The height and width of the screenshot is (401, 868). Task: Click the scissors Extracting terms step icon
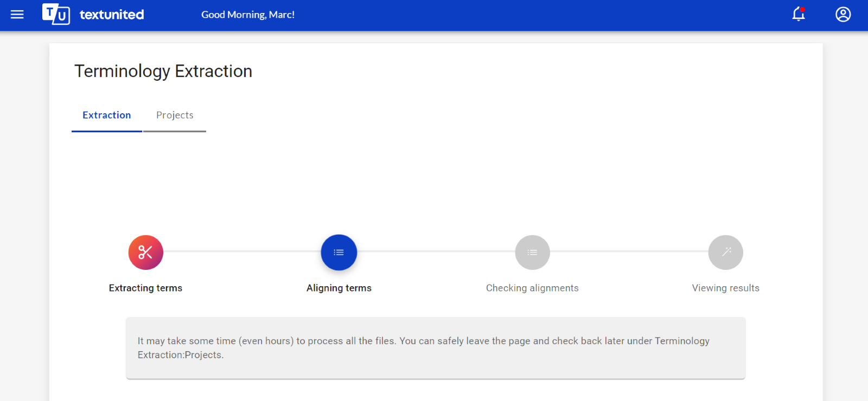click(x=146, y=253)
